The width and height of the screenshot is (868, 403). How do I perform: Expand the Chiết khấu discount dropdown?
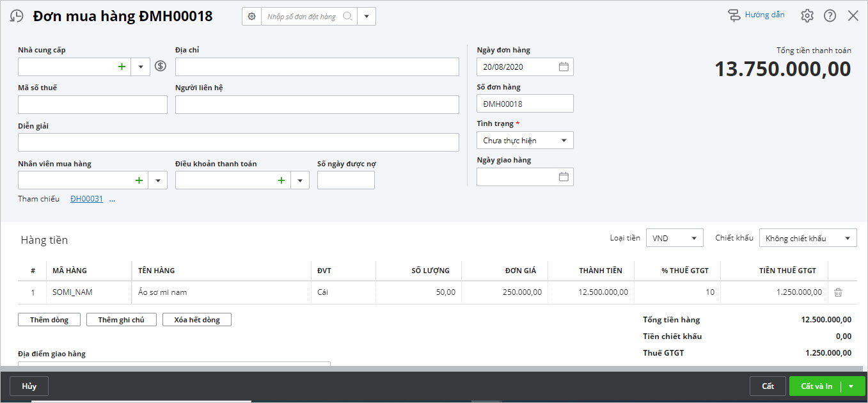point(847,238)
